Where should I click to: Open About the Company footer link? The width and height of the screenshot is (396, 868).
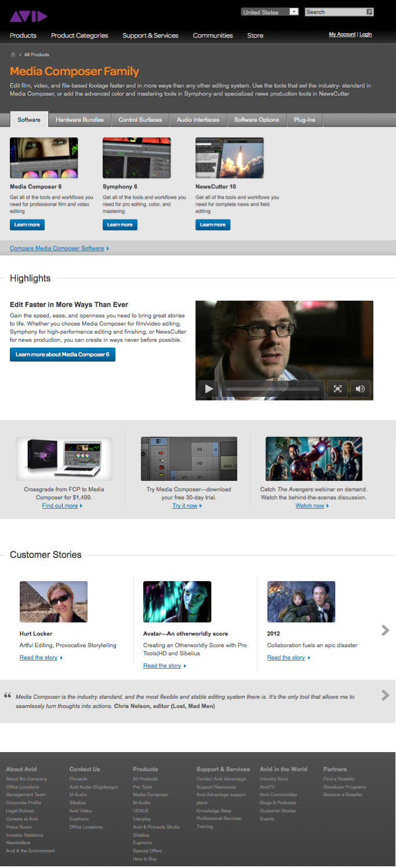point(27,779)
